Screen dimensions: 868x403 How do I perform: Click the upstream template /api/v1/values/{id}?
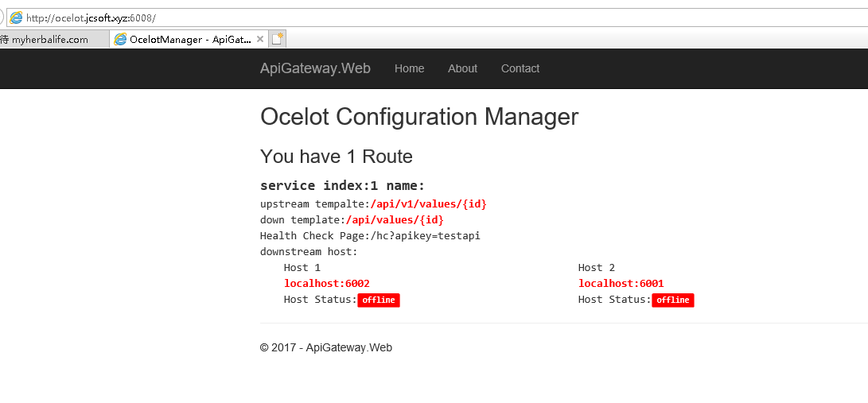pyautogui.click(x=428, y=203)
